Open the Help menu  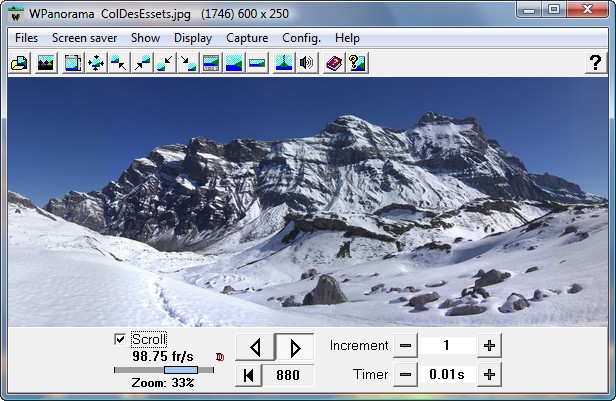(347, 38)
